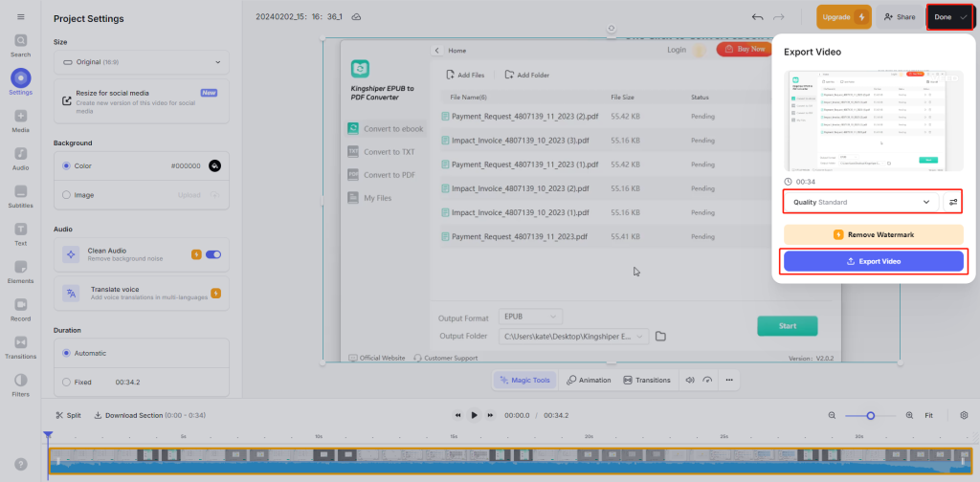Click the video clip in timeline

point(511,461)
